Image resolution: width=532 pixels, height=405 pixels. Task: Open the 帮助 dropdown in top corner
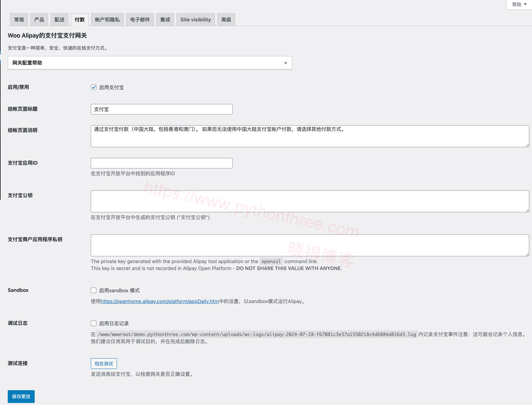[518, 4]
